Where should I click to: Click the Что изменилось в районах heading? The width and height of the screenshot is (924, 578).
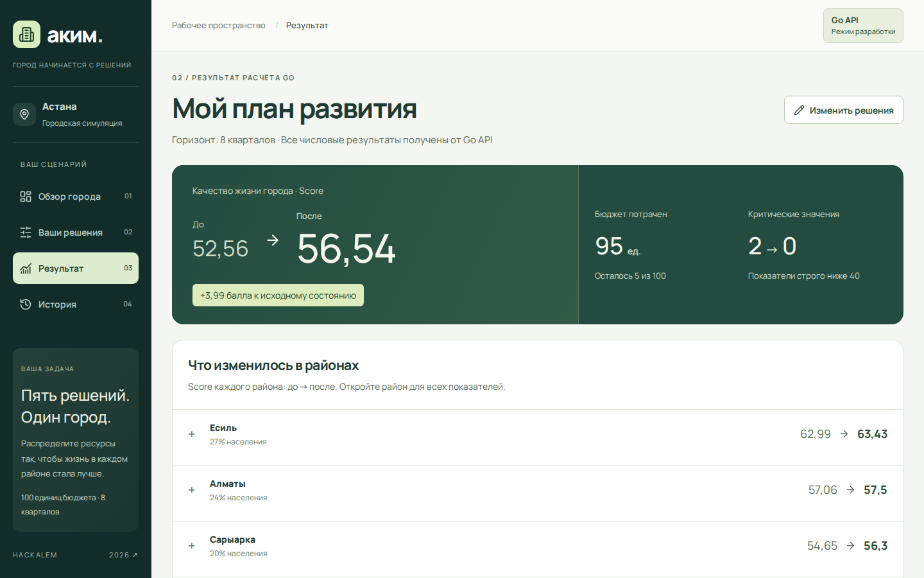point(273,365)
